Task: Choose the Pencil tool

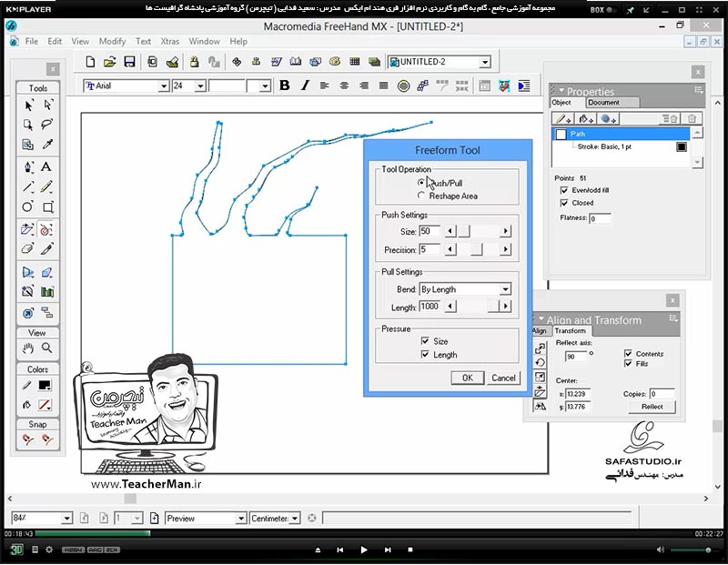Action: pyautogui.click(x=46, y=187)
